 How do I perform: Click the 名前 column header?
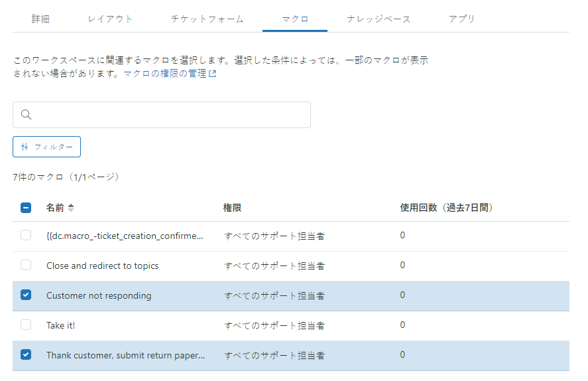(x=55, y=208)
